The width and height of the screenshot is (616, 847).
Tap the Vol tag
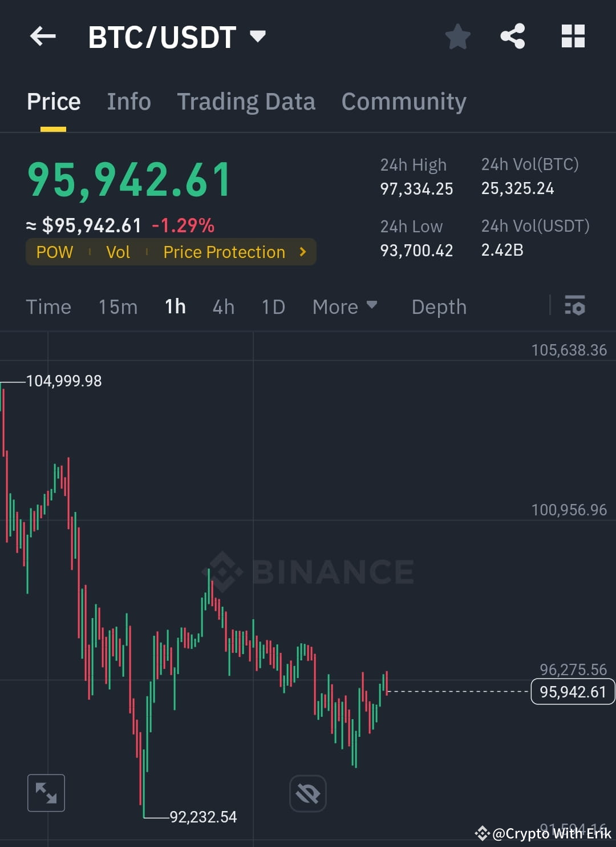(x=118, y=252)
